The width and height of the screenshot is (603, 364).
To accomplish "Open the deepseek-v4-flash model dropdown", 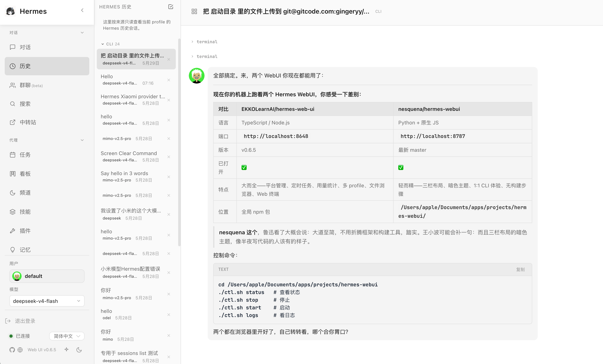I will [47, 301].
